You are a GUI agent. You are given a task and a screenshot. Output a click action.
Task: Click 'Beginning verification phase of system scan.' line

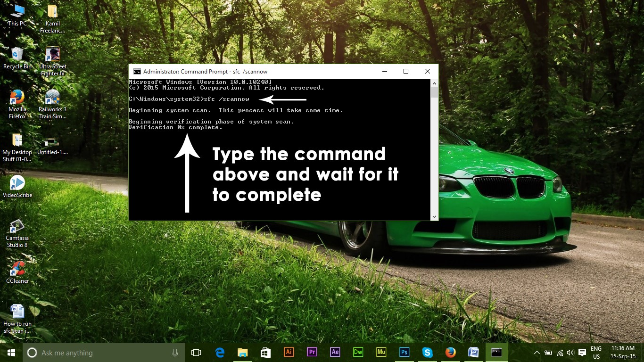pos(211,122)
